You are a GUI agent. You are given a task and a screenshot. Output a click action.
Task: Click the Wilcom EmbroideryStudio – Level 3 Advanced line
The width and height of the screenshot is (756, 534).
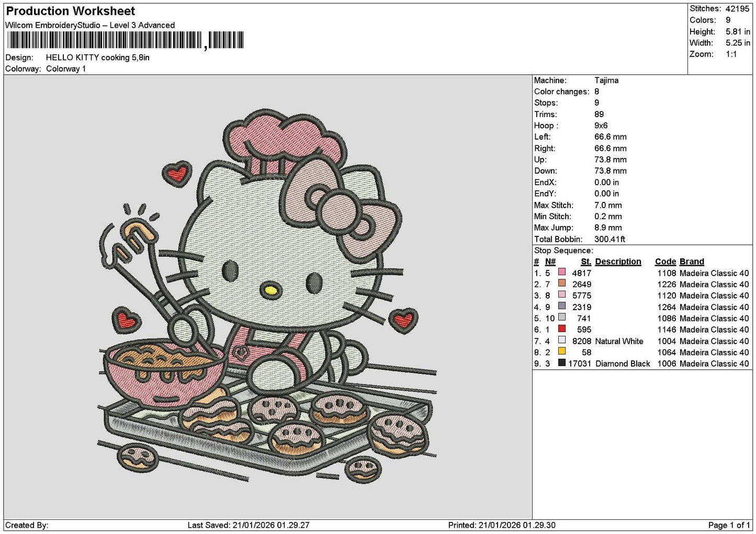pos(90,25)
